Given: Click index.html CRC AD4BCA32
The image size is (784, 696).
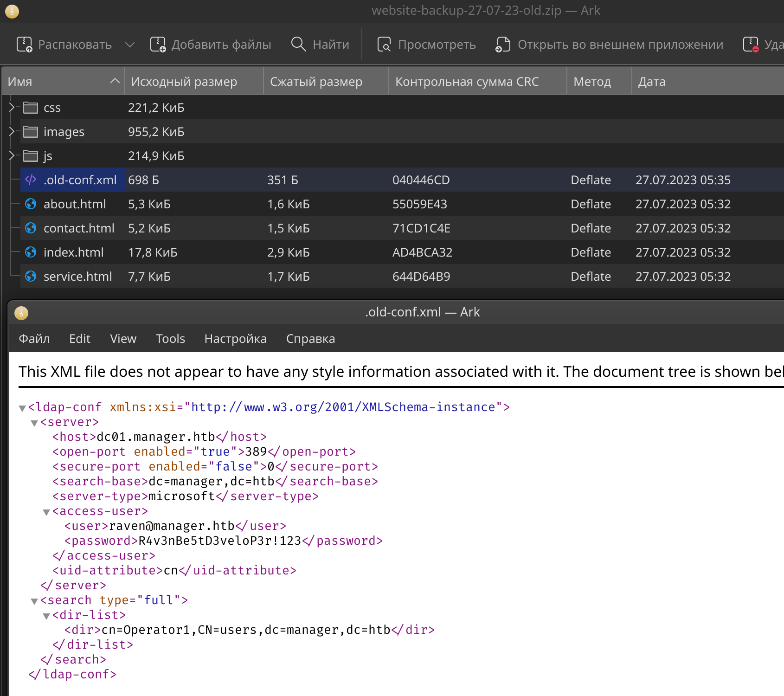Looking at the screenshot, I should 423,252.
